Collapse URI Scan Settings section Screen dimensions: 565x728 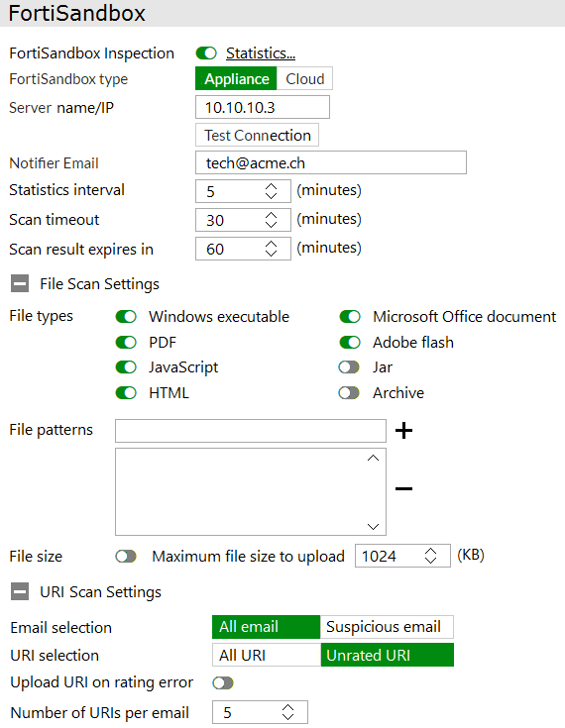pyautogui.click(x=20, y=592)
